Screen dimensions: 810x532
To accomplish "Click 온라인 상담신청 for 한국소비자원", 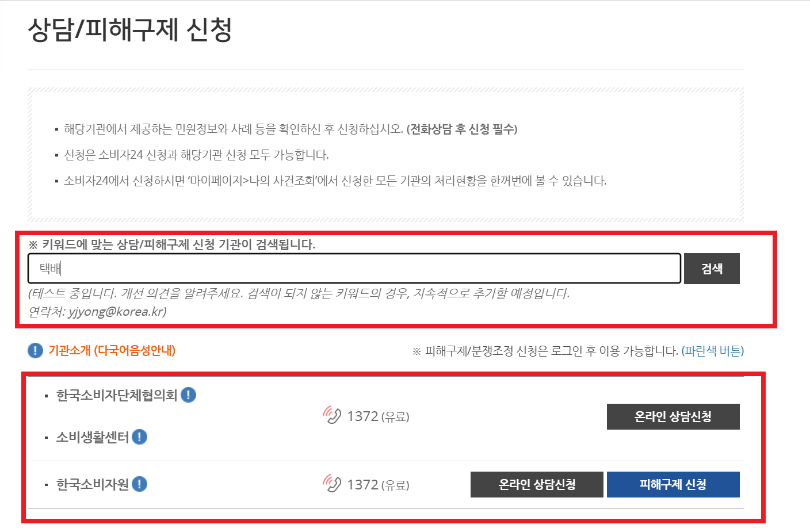I will pyautogui.click(x=537, y=484).
